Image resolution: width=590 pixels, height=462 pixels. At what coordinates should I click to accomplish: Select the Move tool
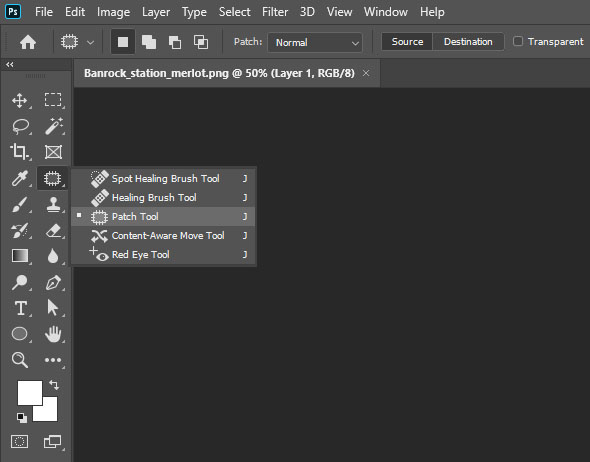pos(19,100)
